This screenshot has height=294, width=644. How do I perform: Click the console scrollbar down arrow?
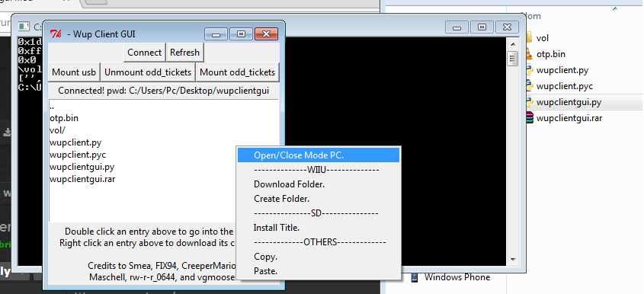click(513, 260)
